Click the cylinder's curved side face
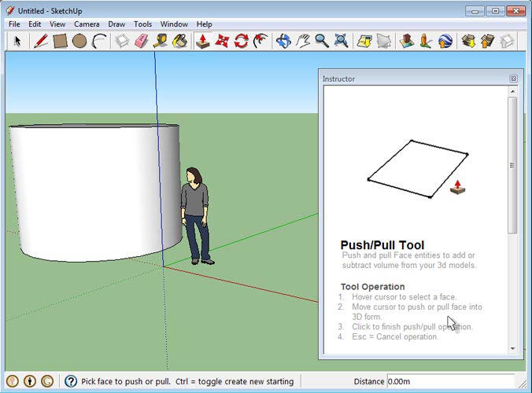The image size is (532, 393). point(94,193)
